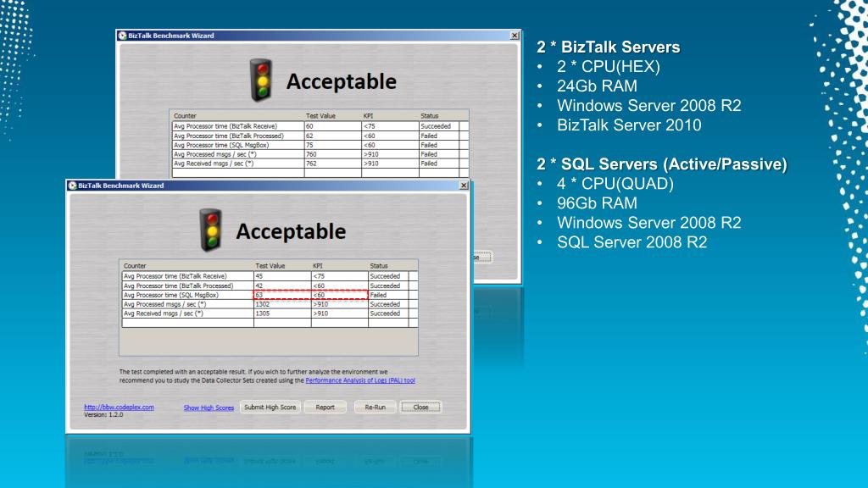
Task: Click the 'Acceptable' heading in front window
Action: tap(292, 231)
